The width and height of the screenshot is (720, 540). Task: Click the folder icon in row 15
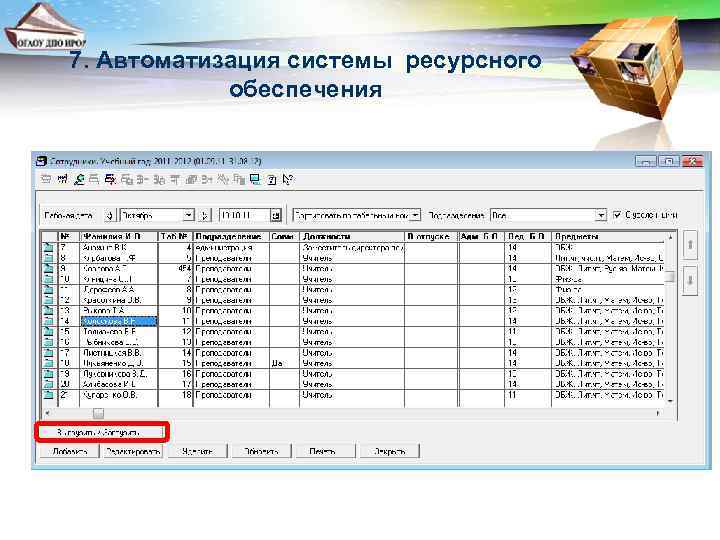click(49, 332)
